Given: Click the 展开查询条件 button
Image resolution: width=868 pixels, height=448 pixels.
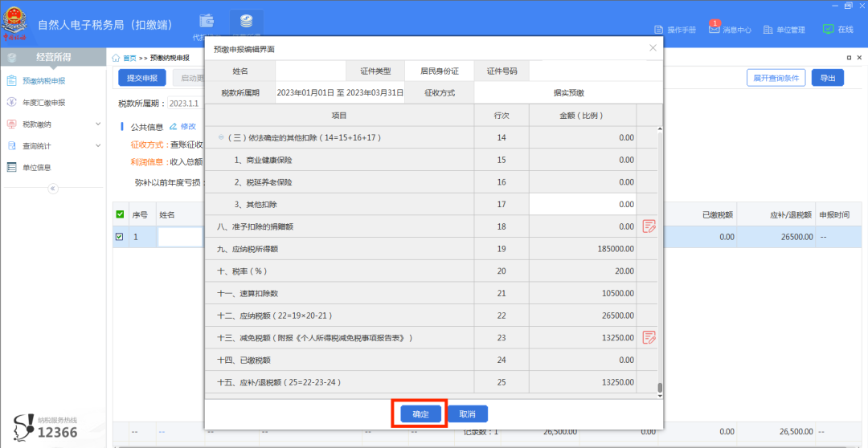Looking at the screenshot, I should click(776, 78).
